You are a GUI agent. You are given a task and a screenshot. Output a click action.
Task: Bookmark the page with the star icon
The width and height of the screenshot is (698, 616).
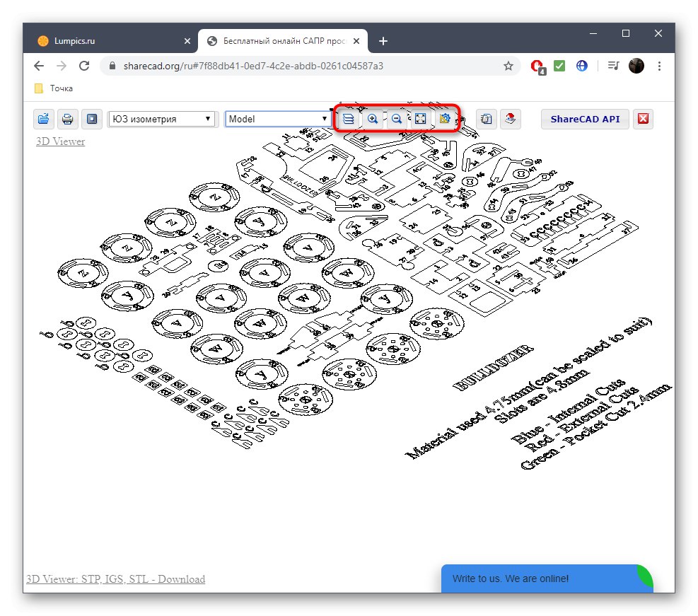[x=508, y=65]
